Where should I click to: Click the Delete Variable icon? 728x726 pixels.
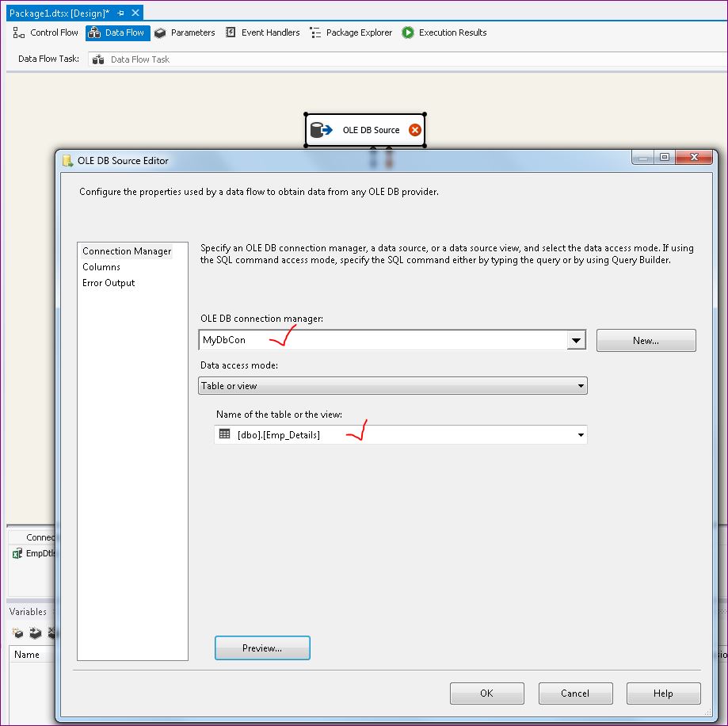coord(51,632)
